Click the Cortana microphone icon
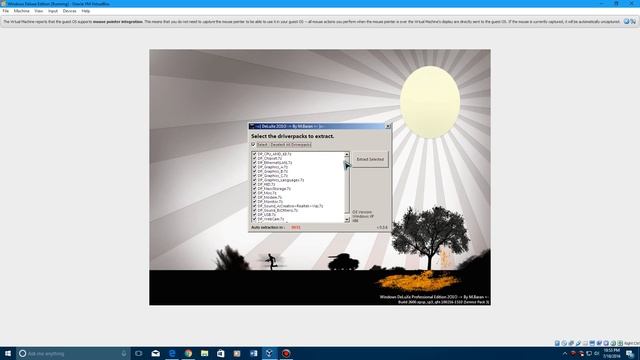The width and height of the screenshot is (640, 360). pos(124,353)
